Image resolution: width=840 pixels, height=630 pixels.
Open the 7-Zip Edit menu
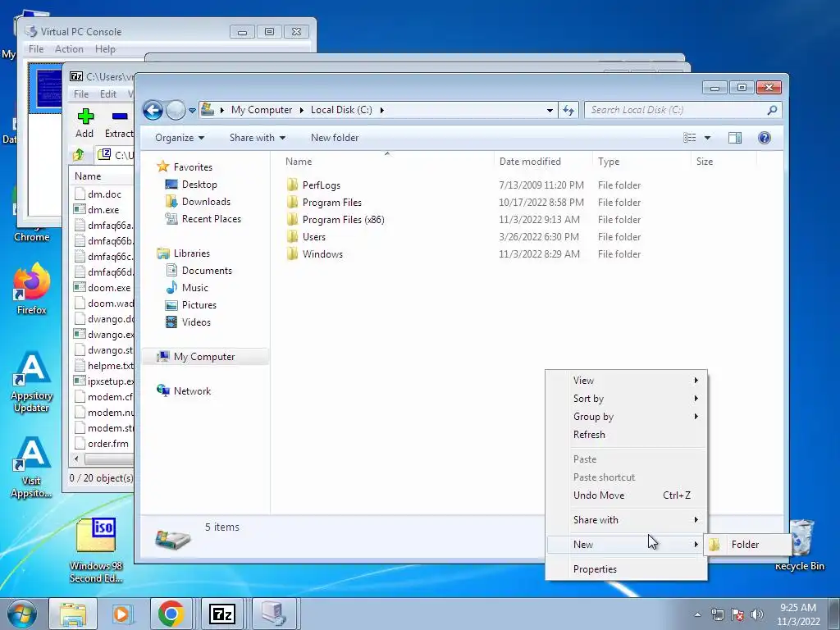pos(107,94)
